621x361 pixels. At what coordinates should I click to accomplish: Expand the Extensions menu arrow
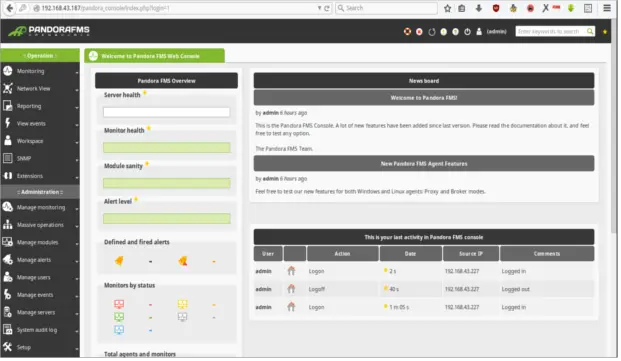point(76,177)
